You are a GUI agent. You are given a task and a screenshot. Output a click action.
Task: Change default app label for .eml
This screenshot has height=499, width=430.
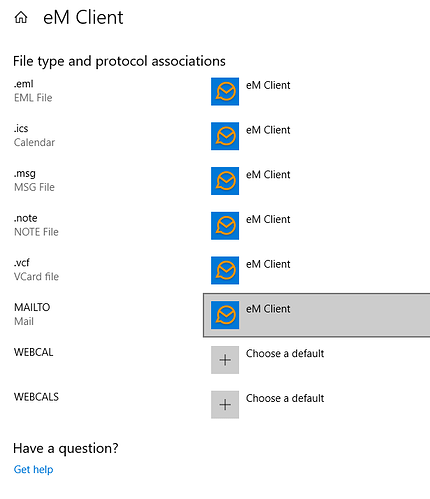pos(268,85)
